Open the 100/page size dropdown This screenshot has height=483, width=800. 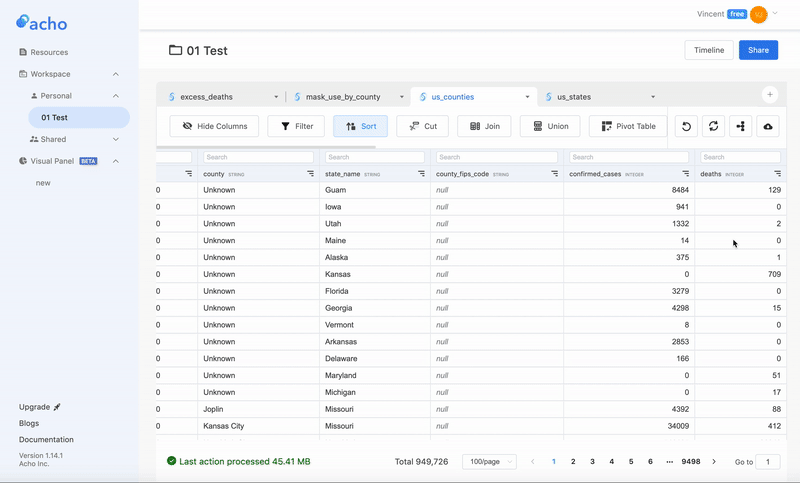[489, 462]
